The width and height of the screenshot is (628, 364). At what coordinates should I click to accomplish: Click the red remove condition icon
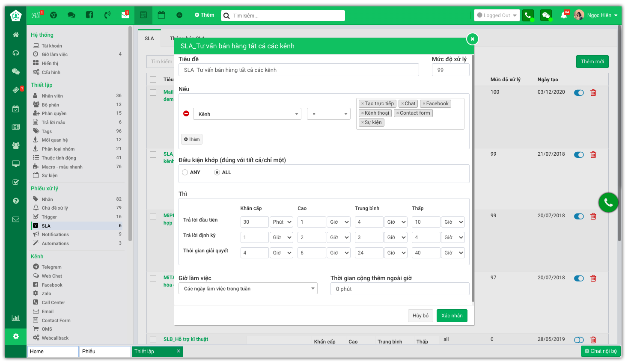tap(186, 114)
